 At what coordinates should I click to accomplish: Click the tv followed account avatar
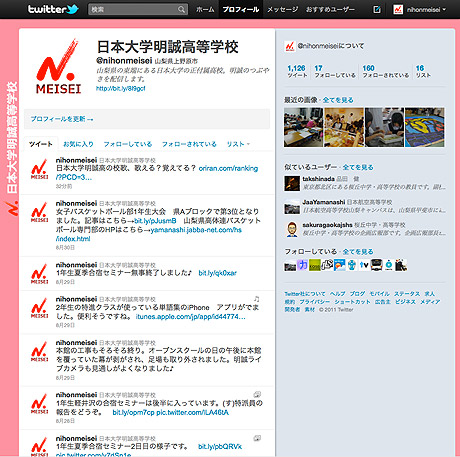364,265
